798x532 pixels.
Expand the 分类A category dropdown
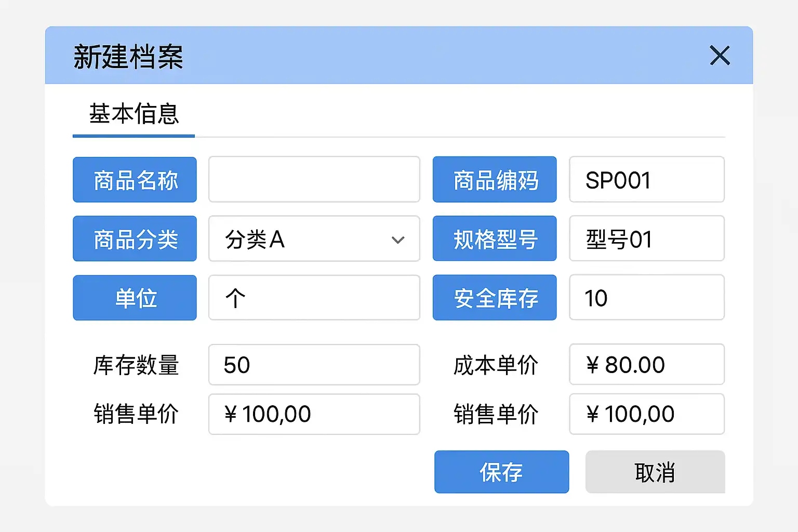pos(314,239)
